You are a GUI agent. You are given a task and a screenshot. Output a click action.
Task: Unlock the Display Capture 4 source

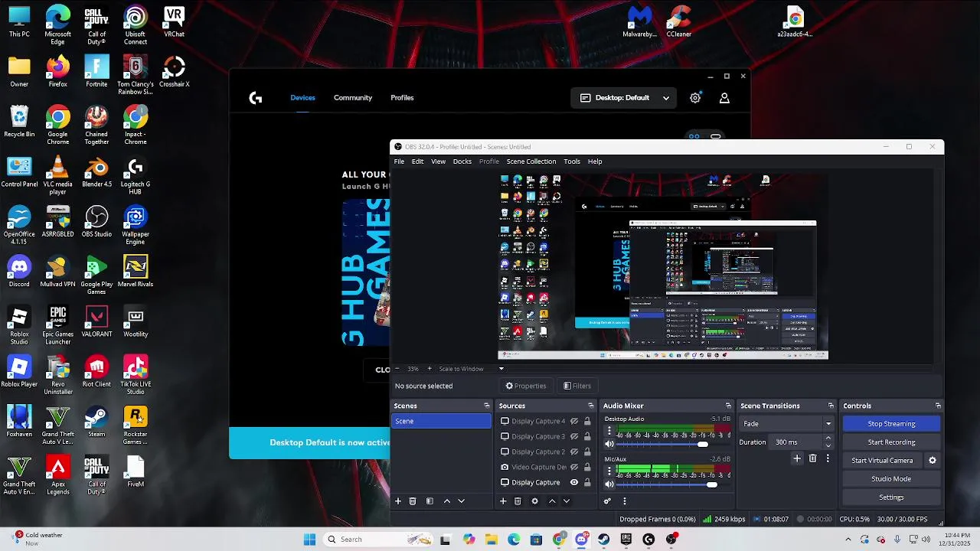[x=587, y=422]
